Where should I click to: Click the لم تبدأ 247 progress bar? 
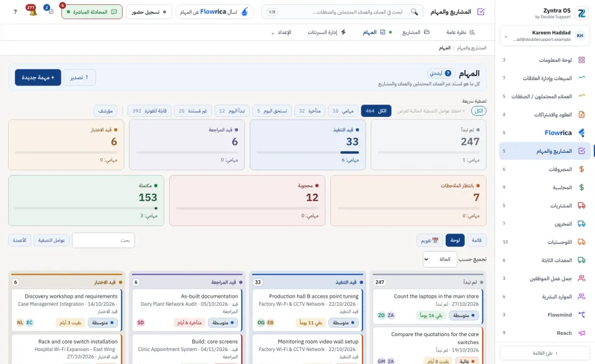click(x=429, y=152)
